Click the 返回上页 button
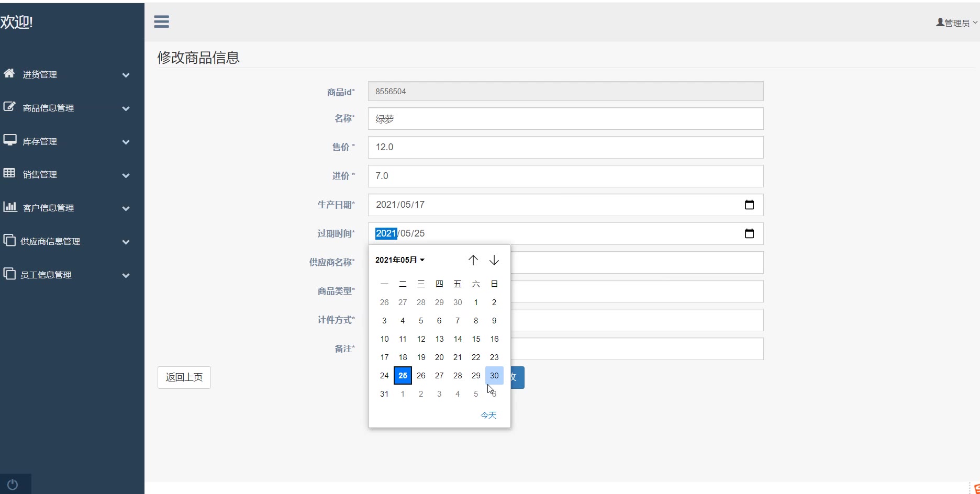The width and height of the screenshot is (980, 494). click(184, 377)
